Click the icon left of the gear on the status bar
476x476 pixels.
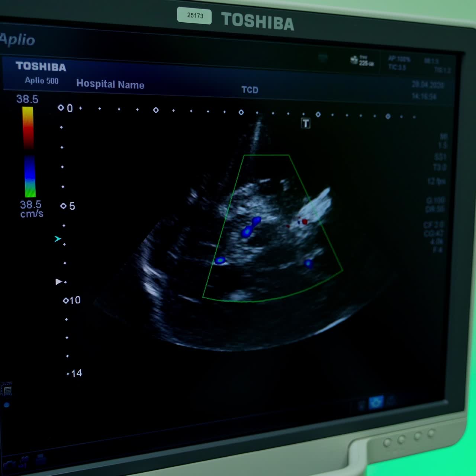tap(361, 404)
